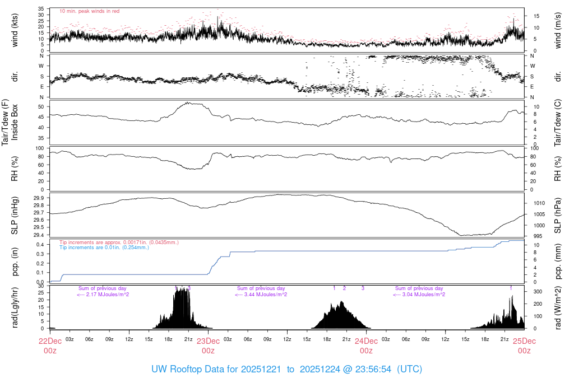The image size is (574, 392).
Task: Click the blue 'Tip increments are 0.01in.' note
Action: 104,248
